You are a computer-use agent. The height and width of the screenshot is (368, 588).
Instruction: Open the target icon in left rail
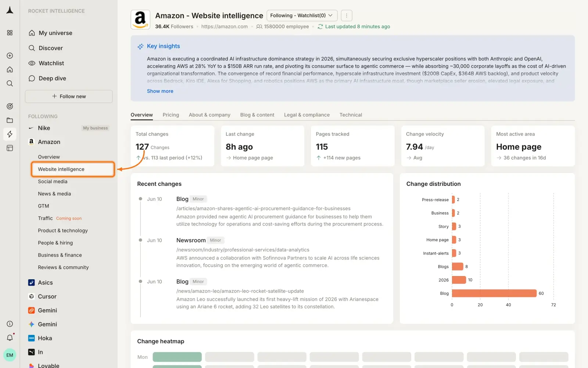[x=10, y=106]
